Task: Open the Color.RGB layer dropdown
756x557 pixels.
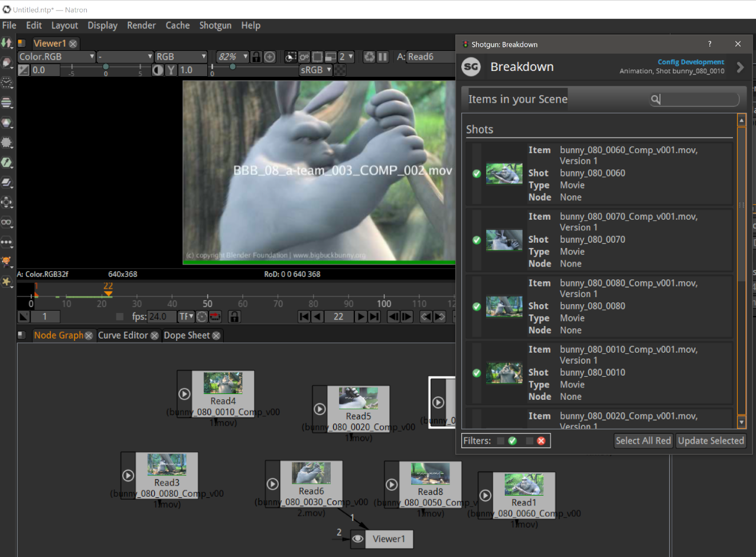Action: [57, 57]
